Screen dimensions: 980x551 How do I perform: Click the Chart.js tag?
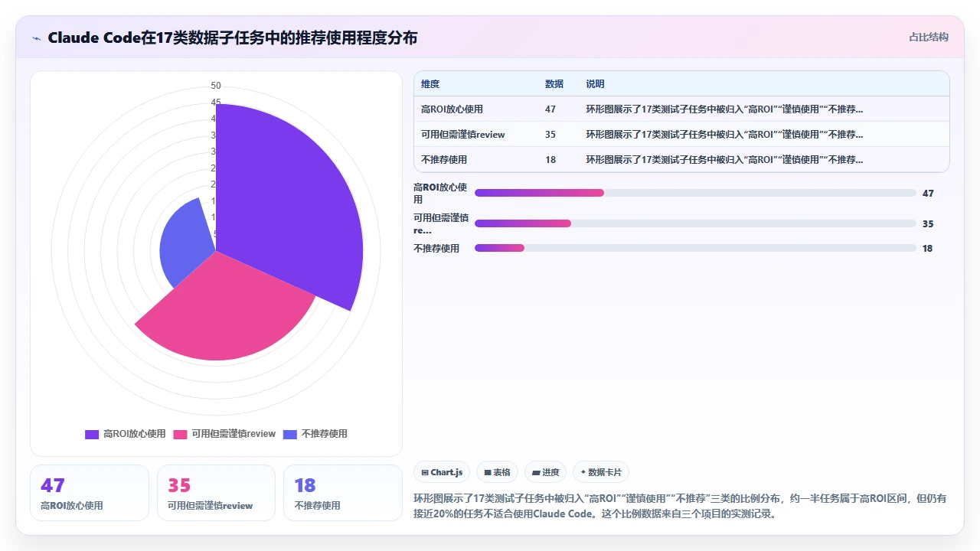tap(442, 472)
